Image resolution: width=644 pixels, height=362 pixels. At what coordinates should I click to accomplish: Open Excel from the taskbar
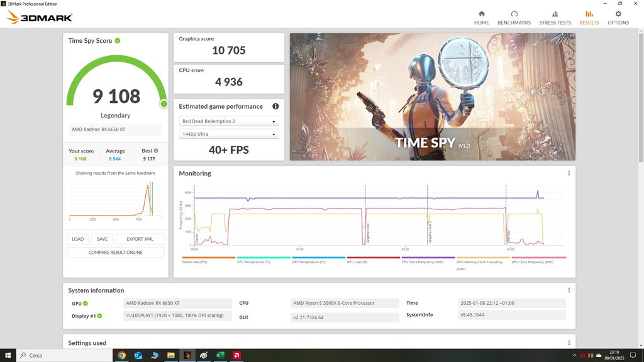(220, 356)
